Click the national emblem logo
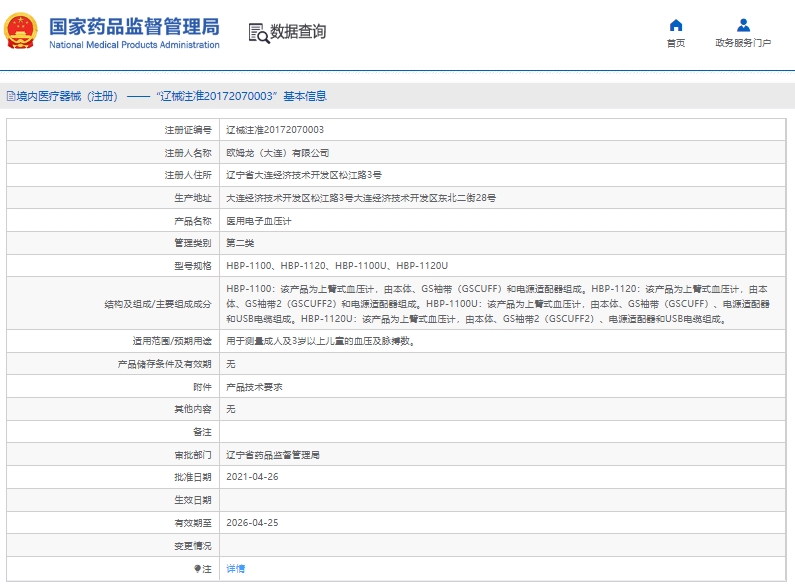Image resolution: width=795 pixels, height=585 pixels. coord(21,31)
